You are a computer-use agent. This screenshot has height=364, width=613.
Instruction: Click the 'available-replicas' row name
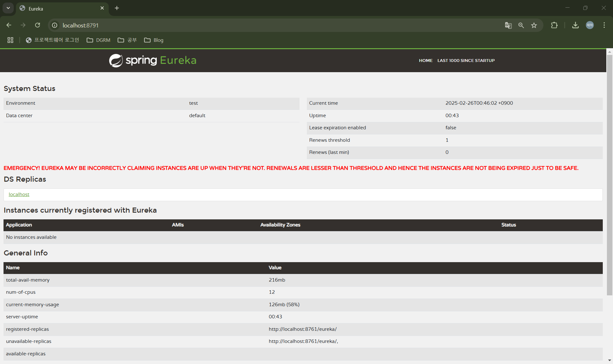click(x=26, y=354)
